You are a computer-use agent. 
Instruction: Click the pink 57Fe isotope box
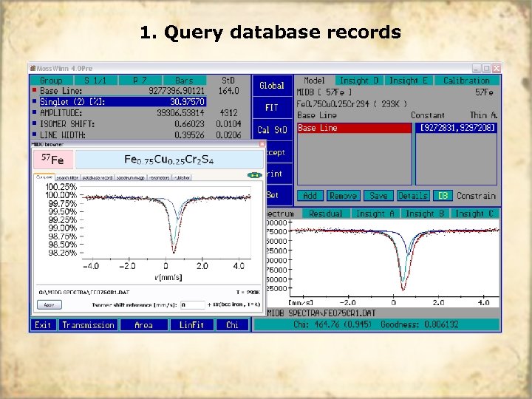pyautogui.click(x=53, y=159)
